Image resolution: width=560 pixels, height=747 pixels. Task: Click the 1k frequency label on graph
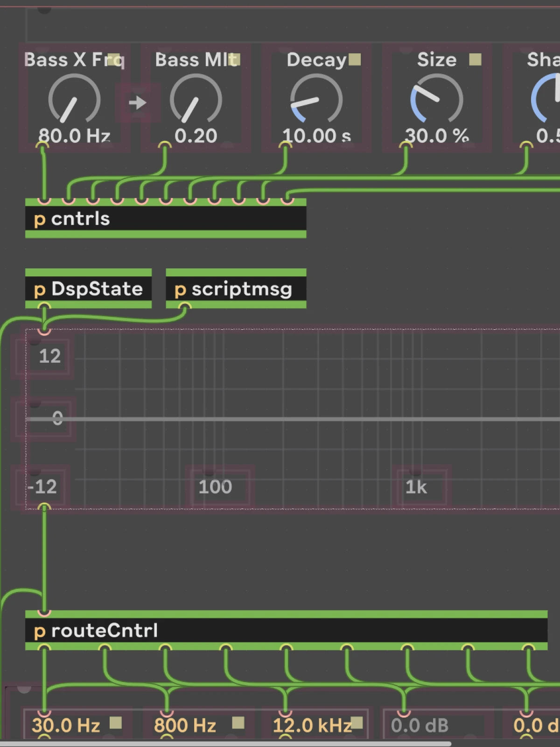416,487
